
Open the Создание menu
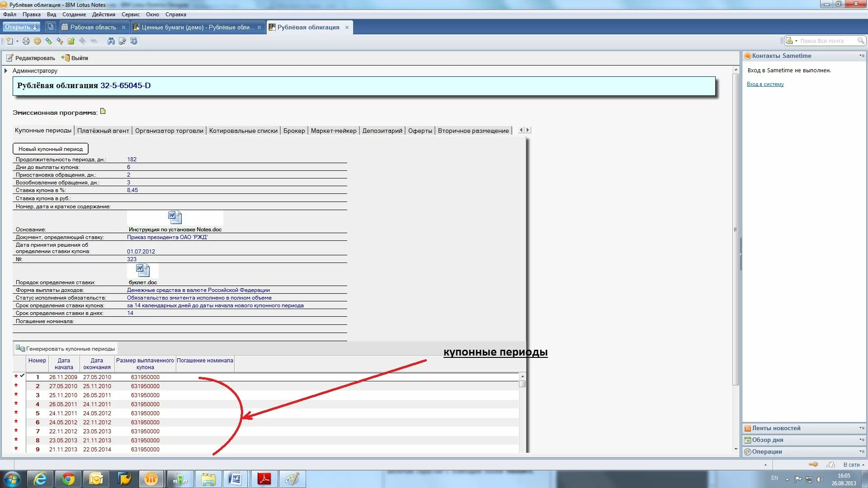[74, 14]
